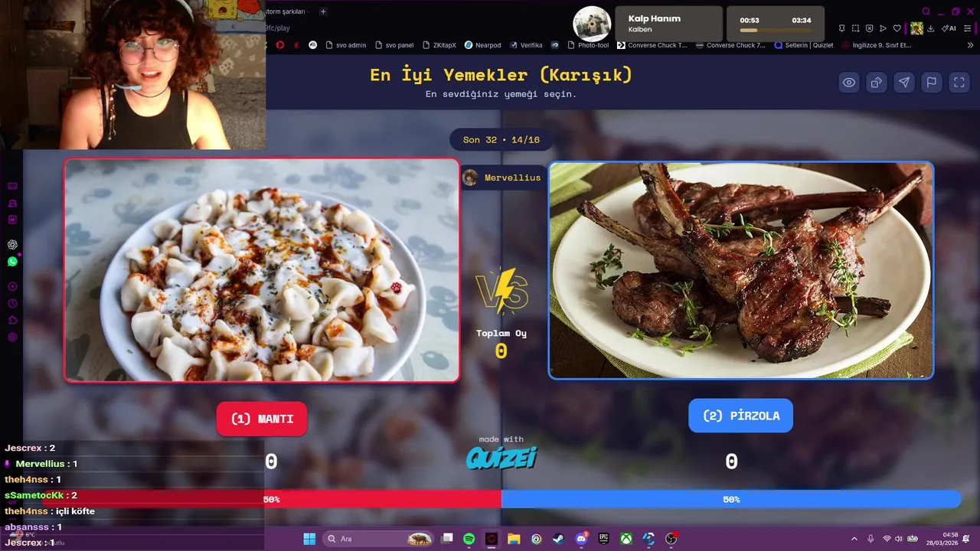The width and height of the screenshot is (980, 551).
Task: Open the svo panel bookmark
Action: [x=394, y=45]
